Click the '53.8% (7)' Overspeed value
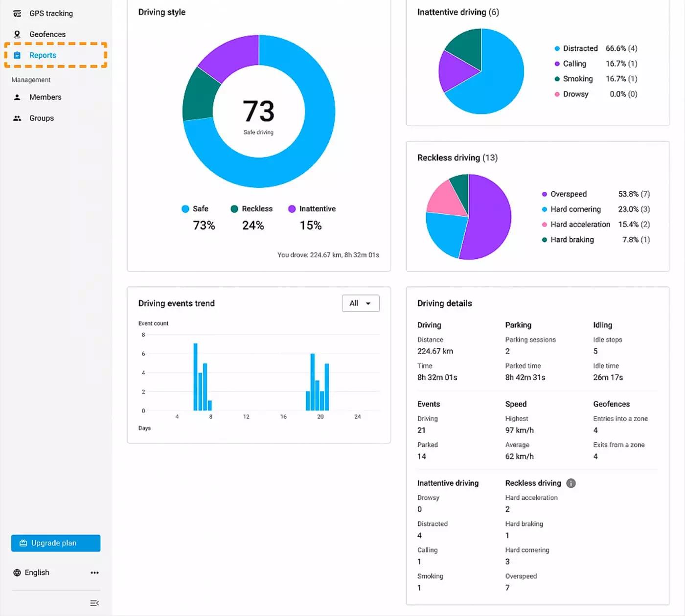This screenshot has height=616, width=685. coord(634,194)
